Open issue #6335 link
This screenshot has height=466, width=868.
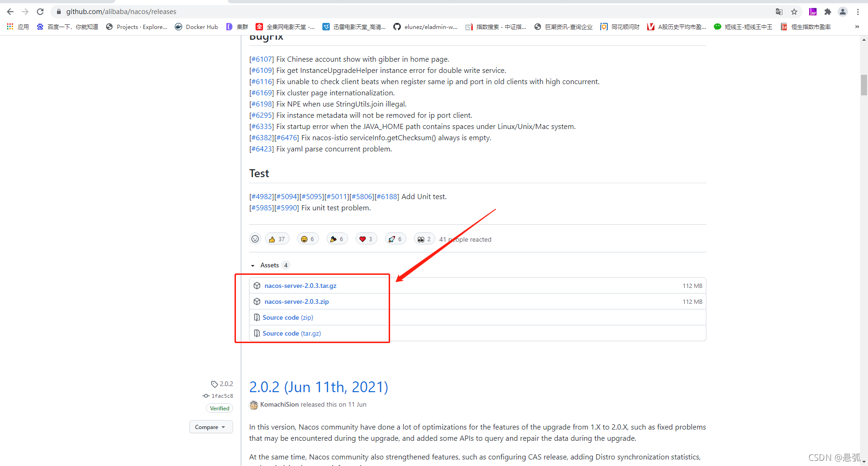pos(262,127)
